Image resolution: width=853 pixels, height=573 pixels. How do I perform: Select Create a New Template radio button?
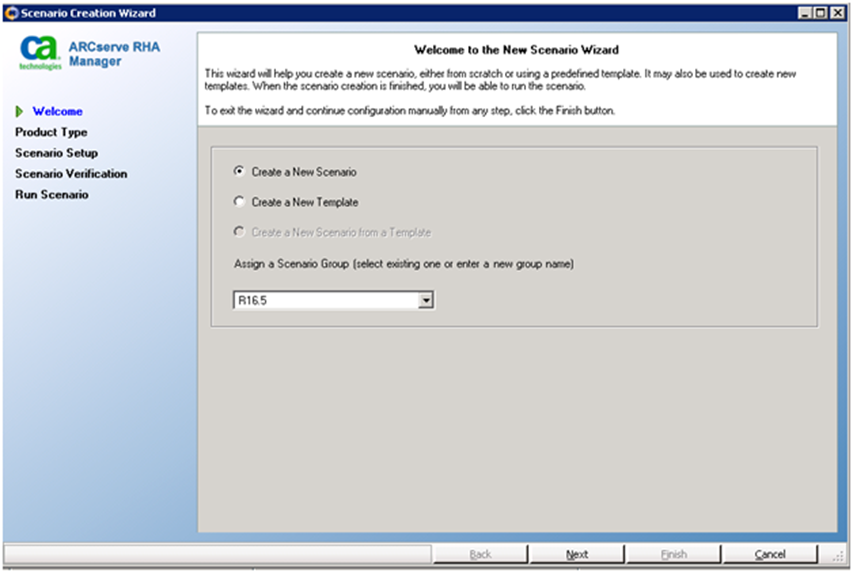coord(239,202)
